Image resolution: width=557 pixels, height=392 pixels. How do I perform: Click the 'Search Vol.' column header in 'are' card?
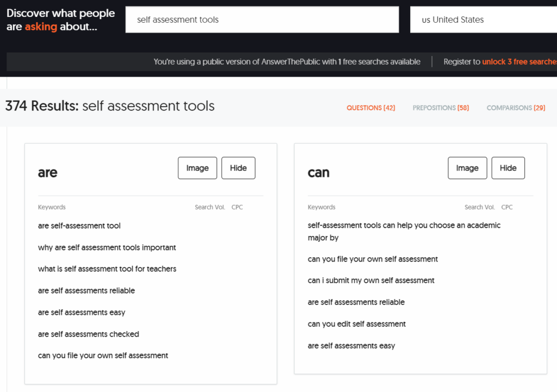click(x=210, y=207)
